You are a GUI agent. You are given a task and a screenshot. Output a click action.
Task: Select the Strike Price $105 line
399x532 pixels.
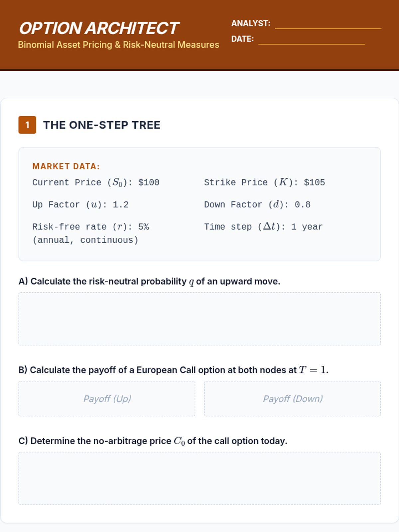[x=265, y=182]
